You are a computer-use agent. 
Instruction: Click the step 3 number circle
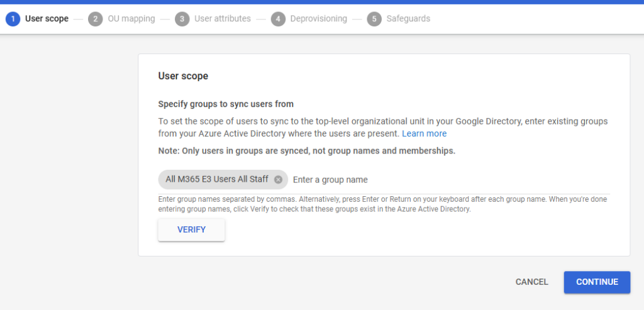(x=182, y=19)
